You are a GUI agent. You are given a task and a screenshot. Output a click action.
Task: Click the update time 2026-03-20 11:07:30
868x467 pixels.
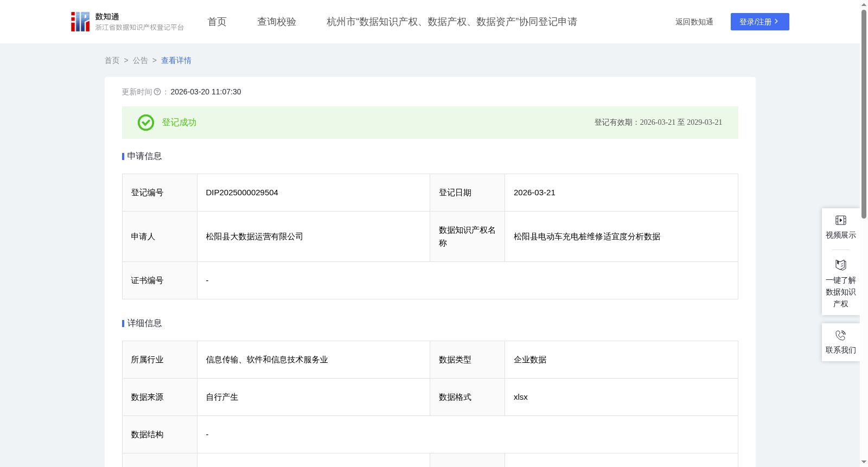pyautogui.click(x=206, y=92)
